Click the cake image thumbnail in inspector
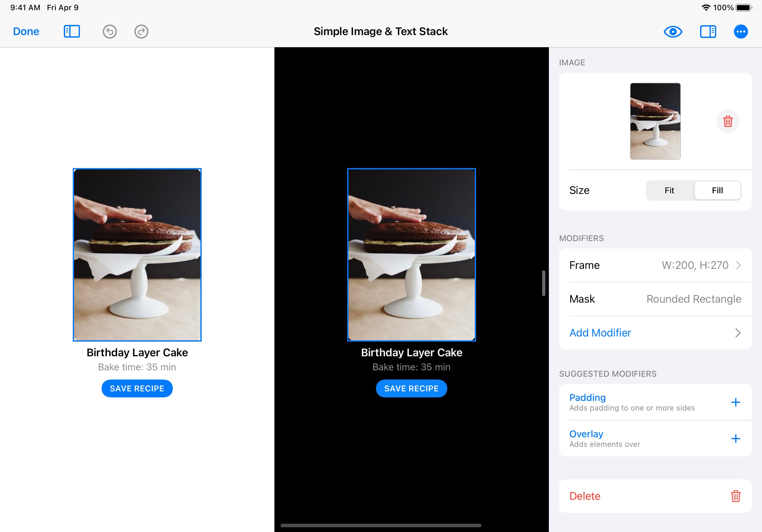Screen dimensions: 762x532 [x=655, y=122]
